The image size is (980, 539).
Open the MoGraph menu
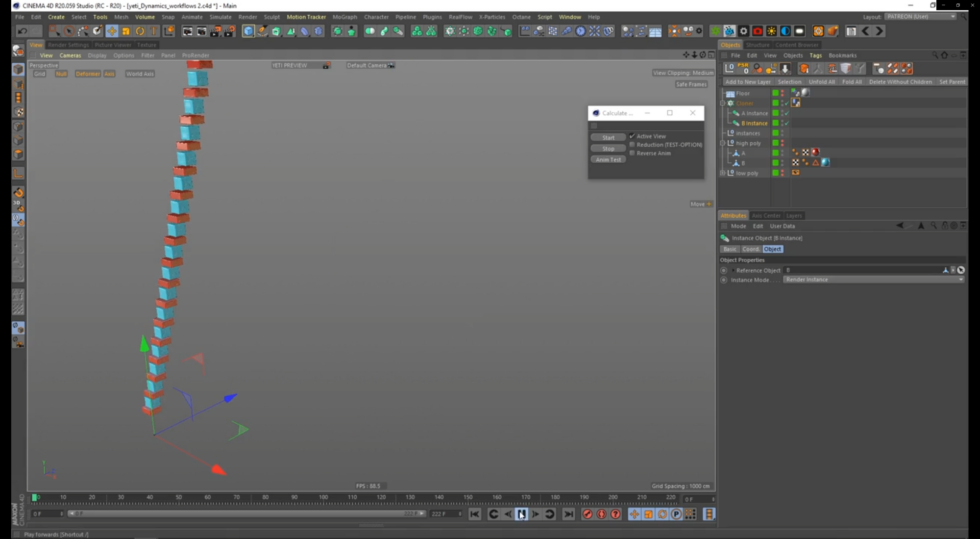point(344,17)
